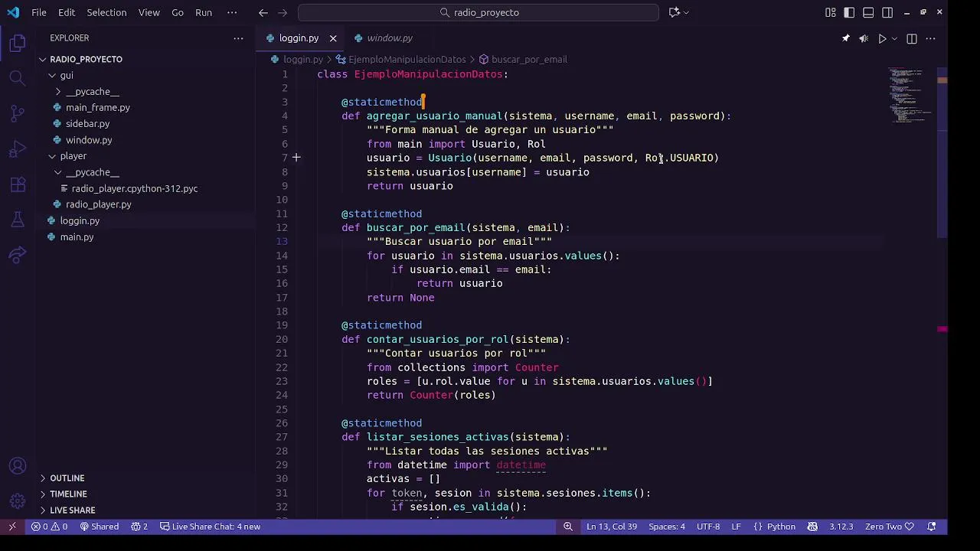Open the Extensions view
Viewport: 980px width, 551px height.
[18, 184]
